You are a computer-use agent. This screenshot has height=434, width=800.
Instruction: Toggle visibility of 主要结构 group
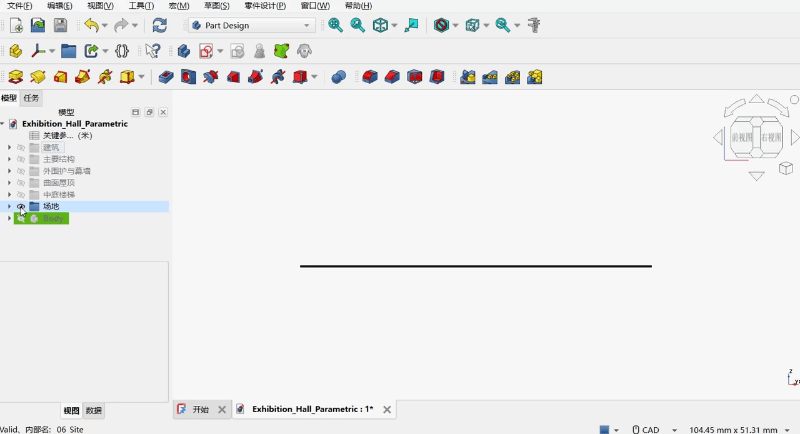click(x=21, y=159)
